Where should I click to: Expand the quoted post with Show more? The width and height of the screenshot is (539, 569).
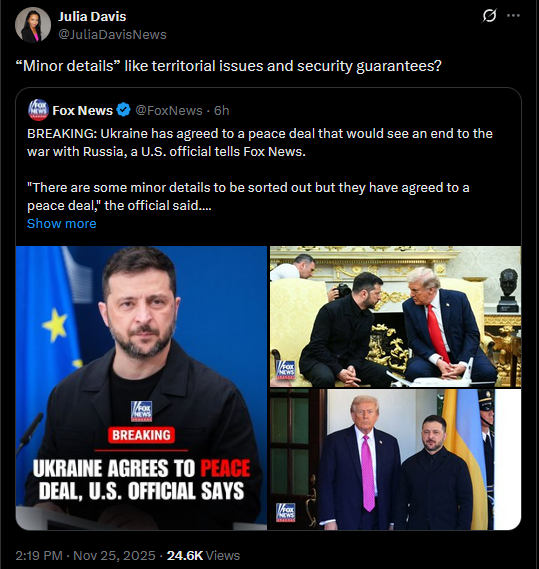pyautogui.click(x=62, y=224)
